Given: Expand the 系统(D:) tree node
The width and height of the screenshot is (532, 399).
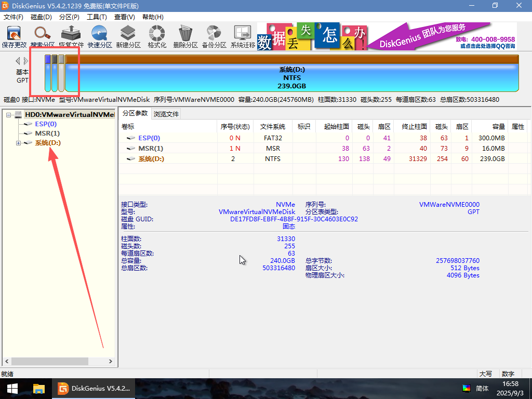Looking at the screenshot, I should coord(18,143).
